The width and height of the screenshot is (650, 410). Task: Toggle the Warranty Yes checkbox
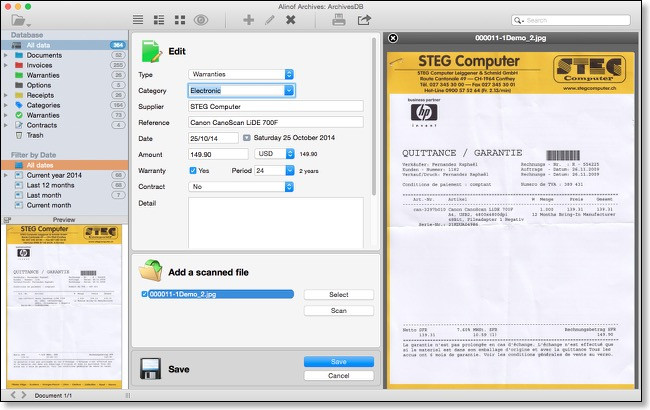click(x=193, y=170)
